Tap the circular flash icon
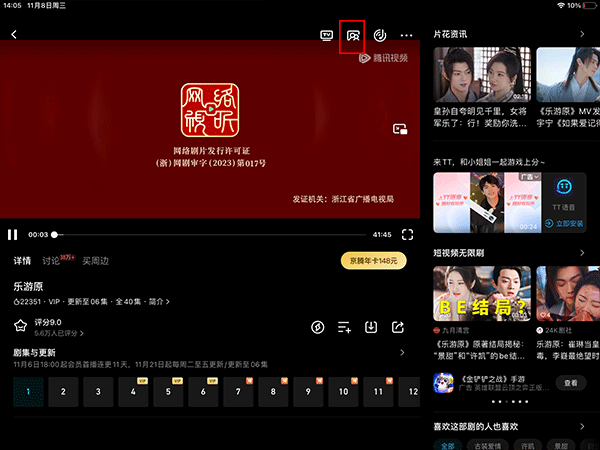 coord(318,327)
